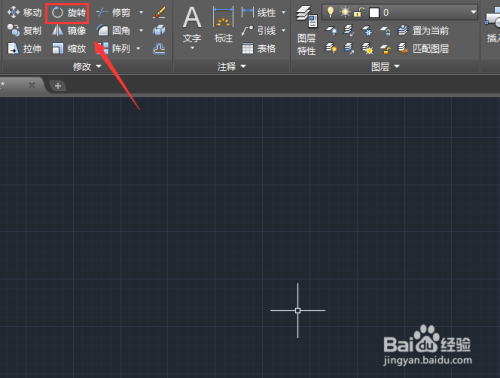
Task: Toggle layer 0 lock padlock icon
Action: tap(359, 13)
